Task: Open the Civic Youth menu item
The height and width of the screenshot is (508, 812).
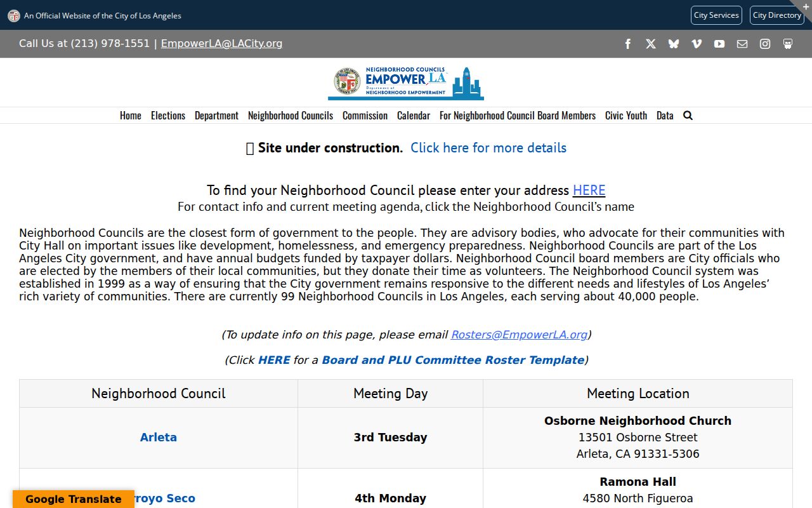Action: click(x=626, y=116)
